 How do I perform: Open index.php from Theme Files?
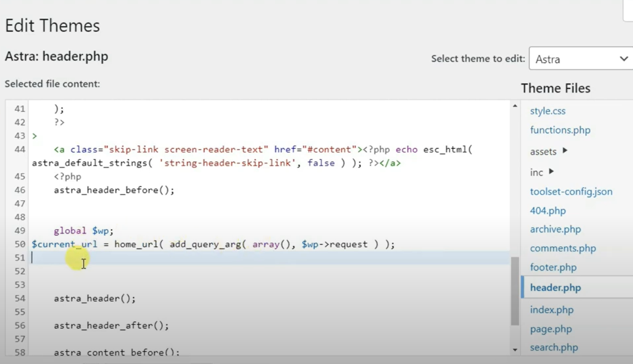(x=551, y=310)
